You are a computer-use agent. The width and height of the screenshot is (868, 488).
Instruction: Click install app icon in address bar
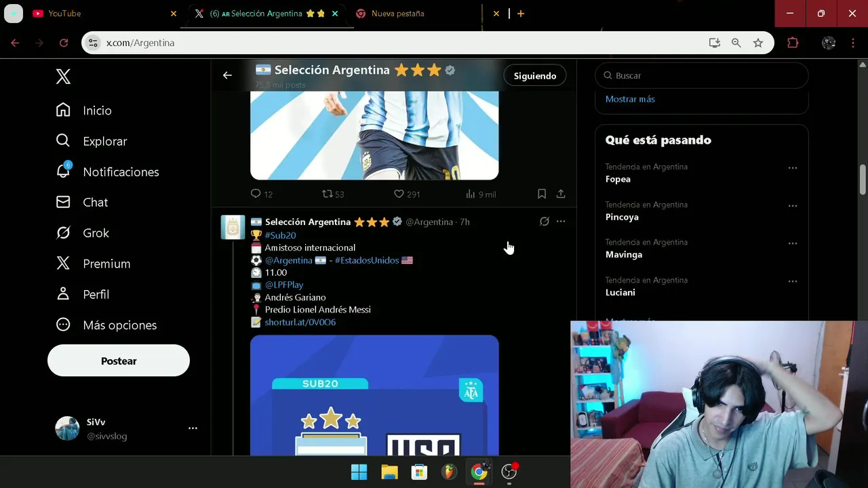[x=714, y=43]
